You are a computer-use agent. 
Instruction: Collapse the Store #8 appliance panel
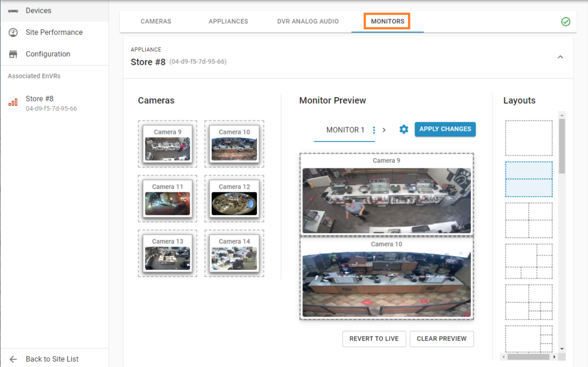click(560, 56)
